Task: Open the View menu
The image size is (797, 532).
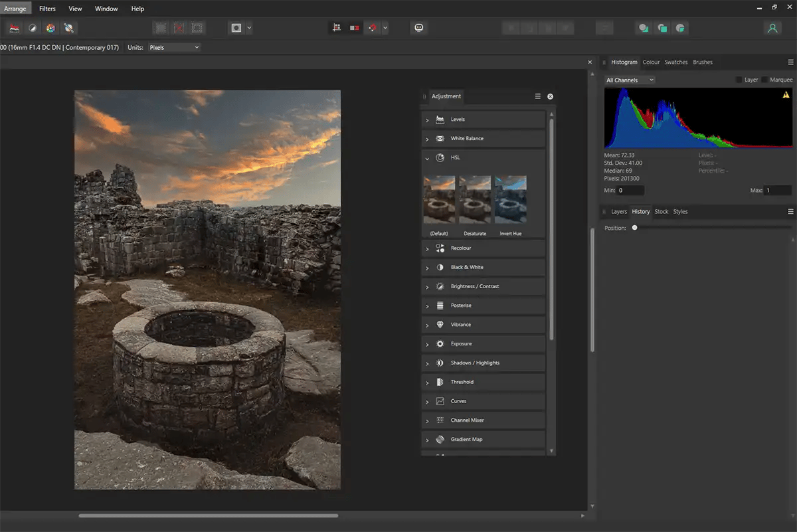Action: [x=75, y=9]
